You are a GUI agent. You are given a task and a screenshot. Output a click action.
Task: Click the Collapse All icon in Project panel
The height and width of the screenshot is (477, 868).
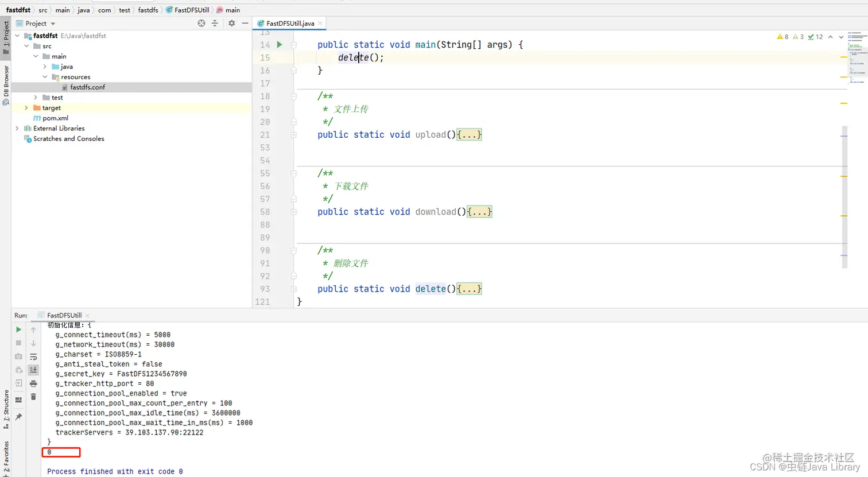coord(215,23)
